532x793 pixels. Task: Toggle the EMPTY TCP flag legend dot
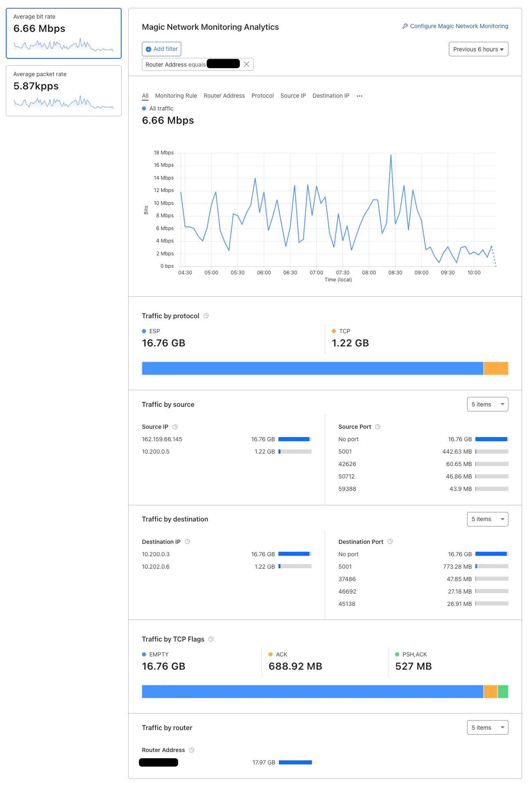tap(144, 654)
